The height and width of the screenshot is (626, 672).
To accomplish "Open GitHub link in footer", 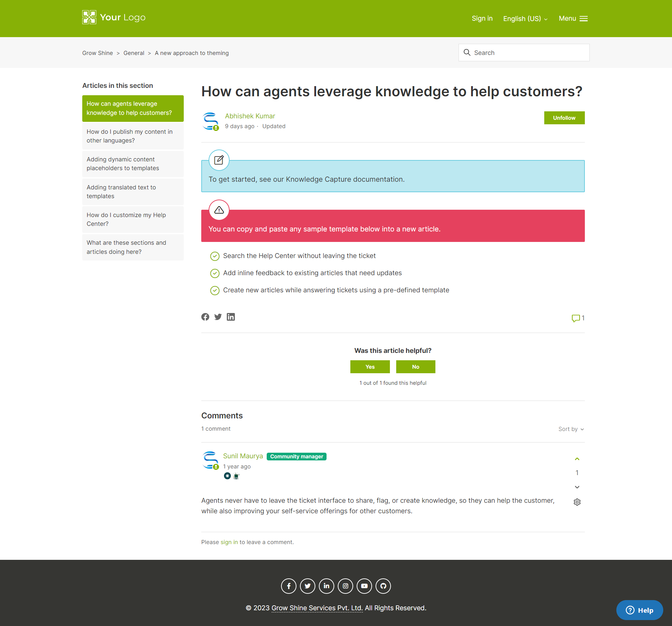I will (x=383, y=586).
